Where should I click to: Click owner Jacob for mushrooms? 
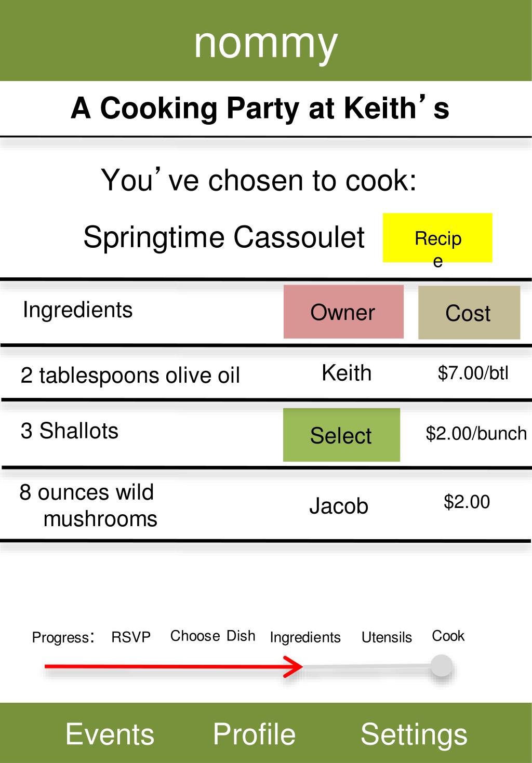(339, 506)
